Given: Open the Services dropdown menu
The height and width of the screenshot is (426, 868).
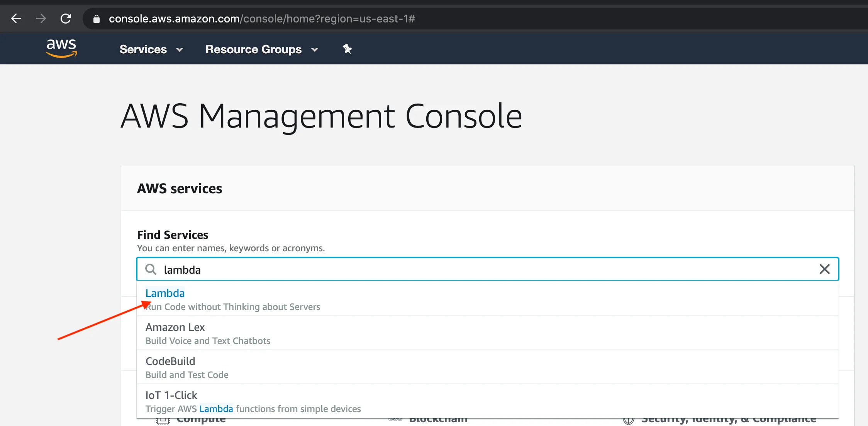Looking at the screenshot, I should (x=143, y=49).
